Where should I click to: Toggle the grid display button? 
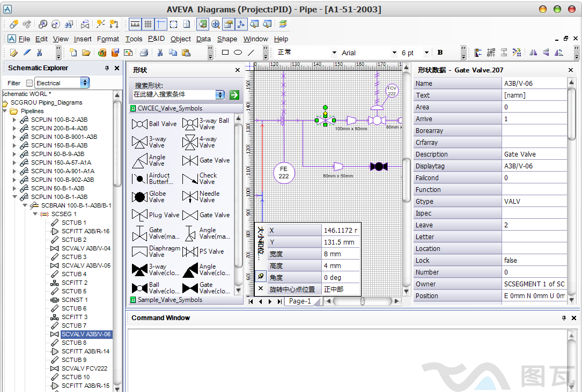[148, 24]
